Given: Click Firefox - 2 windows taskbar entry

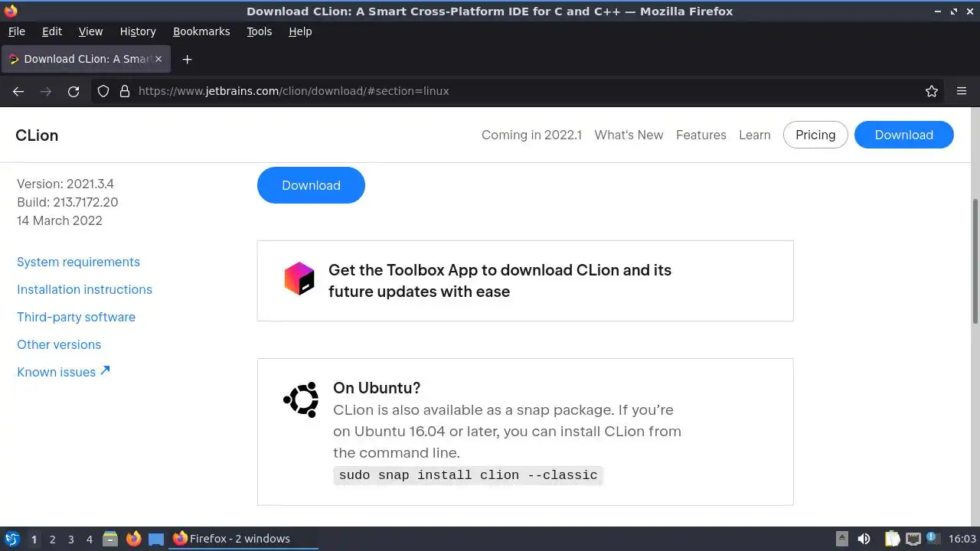Looking at the screenshot, I should point(243,539).
